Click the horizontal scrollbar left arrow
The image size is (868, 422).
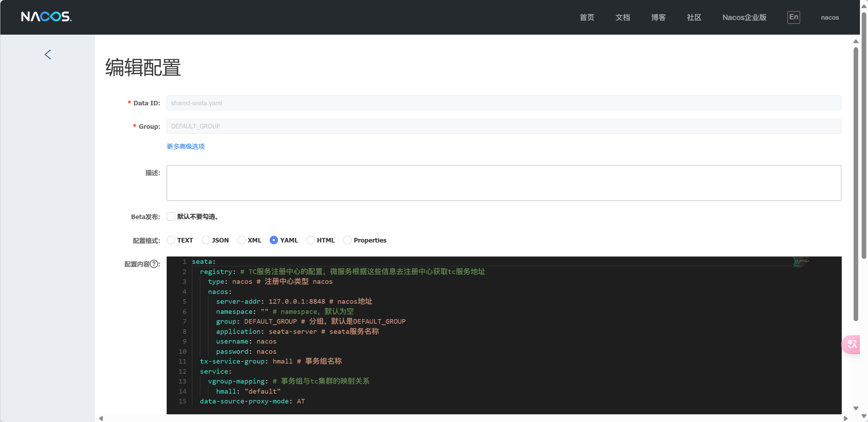click(x=101, y=419)
